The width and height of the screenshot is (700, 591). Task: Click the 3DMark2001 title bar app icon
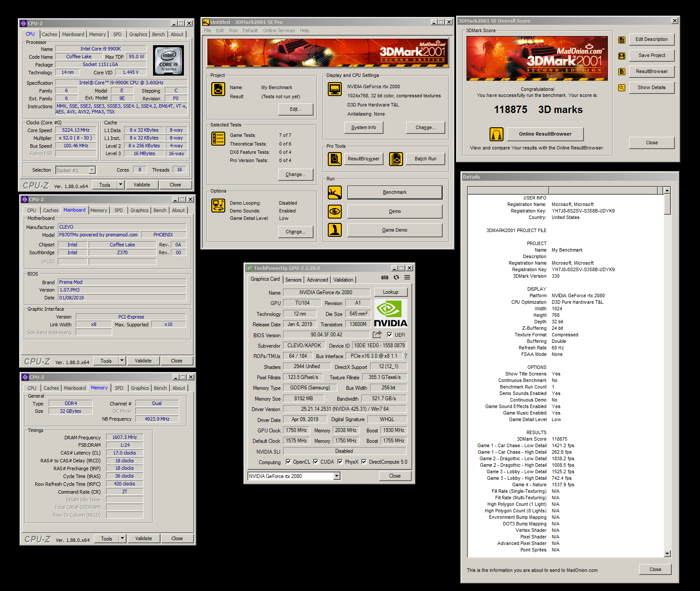[206, 22]
